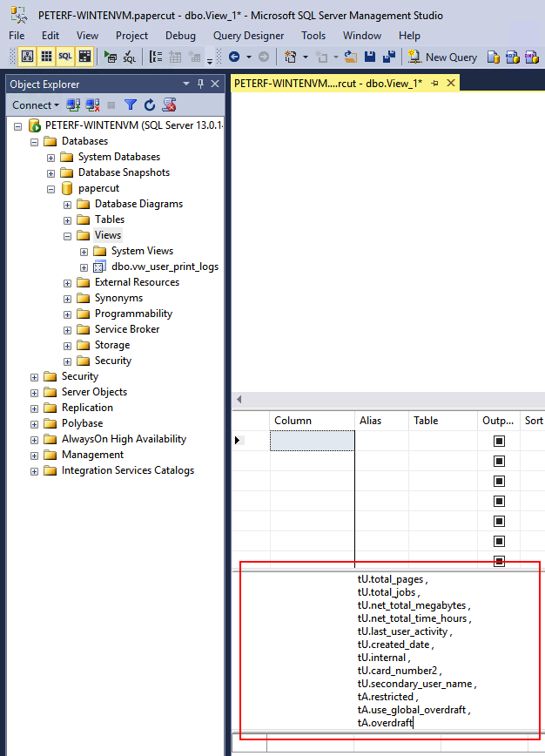
Task: Open the New Project dropdown arrow
Action: point(306,57)
